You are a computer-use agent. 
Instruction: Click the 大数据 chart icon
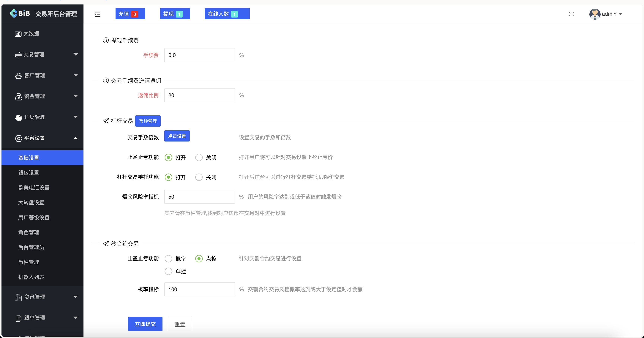[18, 34]
